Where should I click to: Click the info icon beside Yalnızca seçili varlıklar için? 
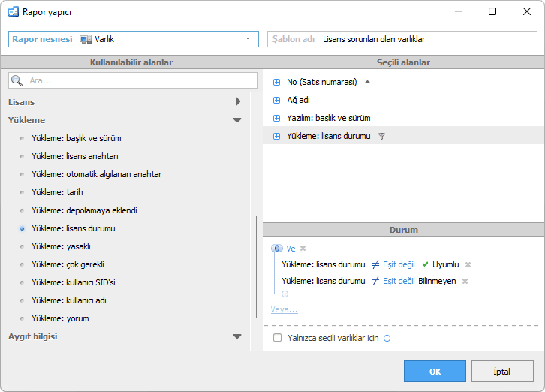[387, 338]
